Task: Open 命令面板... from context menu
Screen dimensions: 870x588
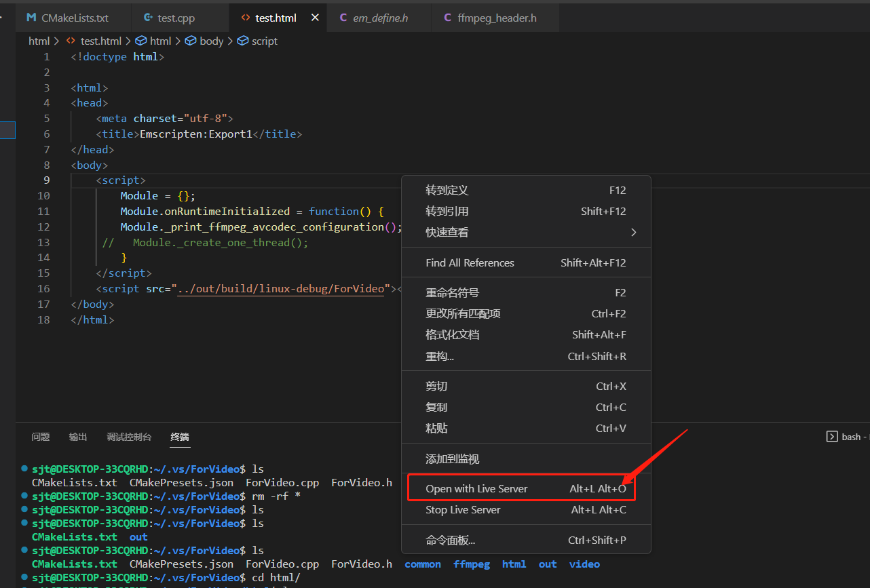Action: 526,541
